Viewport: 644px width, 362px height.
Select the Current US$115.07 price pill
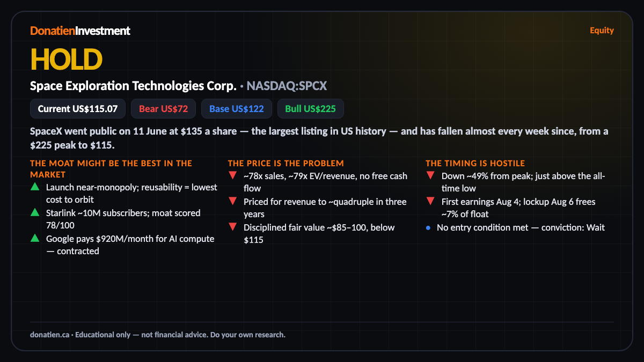click(78, 109)
